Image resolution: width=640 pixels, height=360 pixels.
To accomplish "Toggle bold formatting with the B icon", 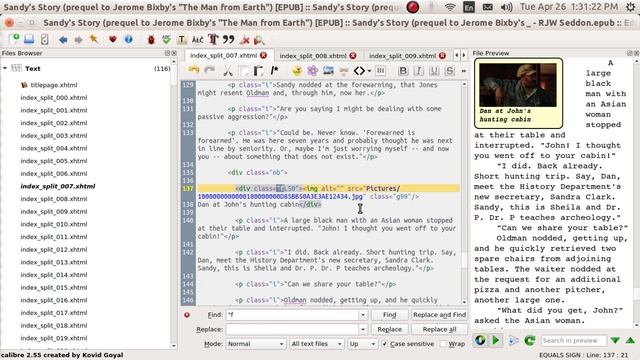I will tap(403, 71).
